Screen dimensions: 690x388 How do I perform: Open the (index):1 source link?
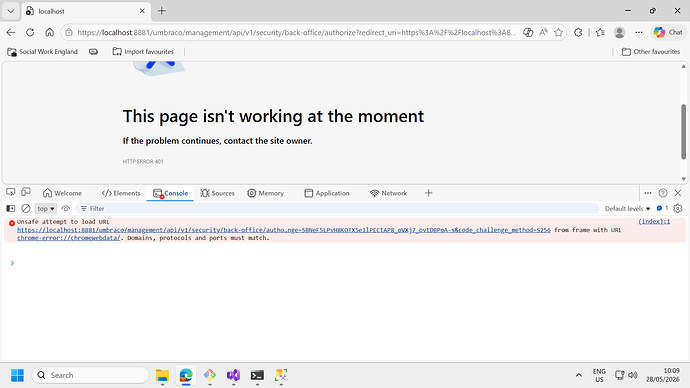[654, 222]
